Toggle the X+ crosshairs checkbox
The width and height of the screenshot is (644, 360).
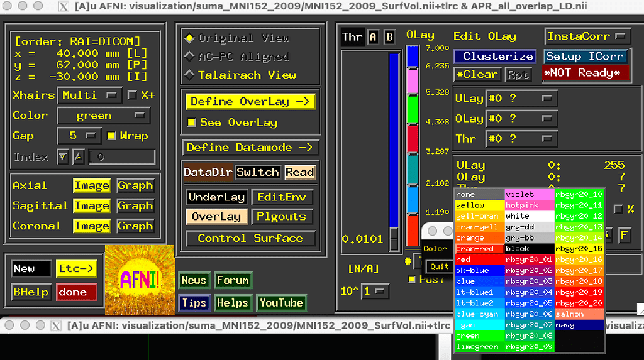point(132,95)
